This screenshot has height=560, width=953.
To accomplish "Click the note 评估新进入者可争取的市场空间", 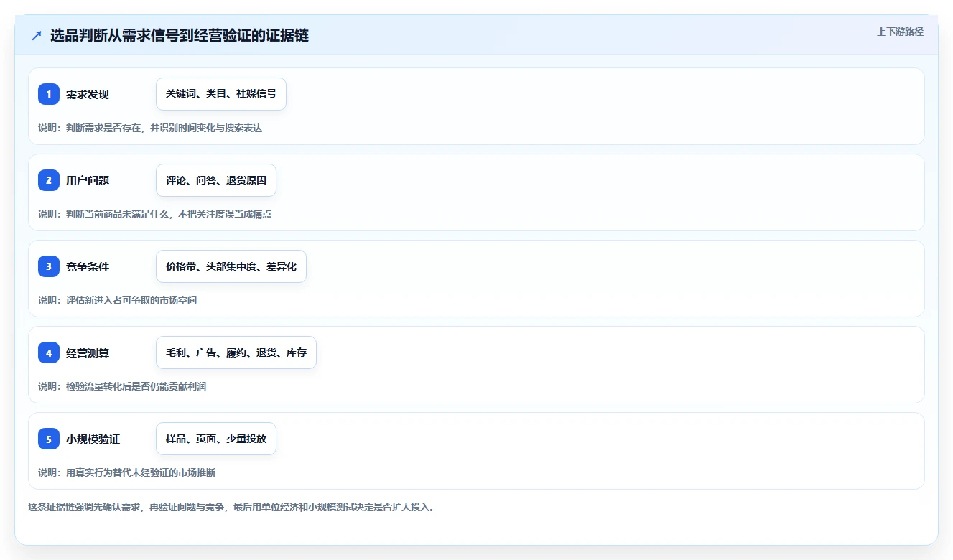I will tap(118, 300).
